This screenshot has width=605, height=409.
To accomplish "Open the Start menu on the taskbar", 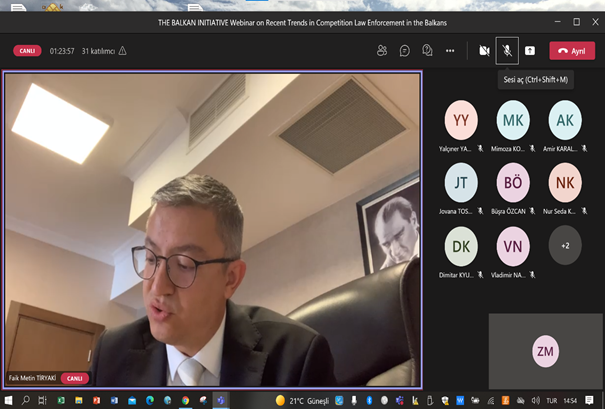I will pyautogui.click(x=11, y=400).
